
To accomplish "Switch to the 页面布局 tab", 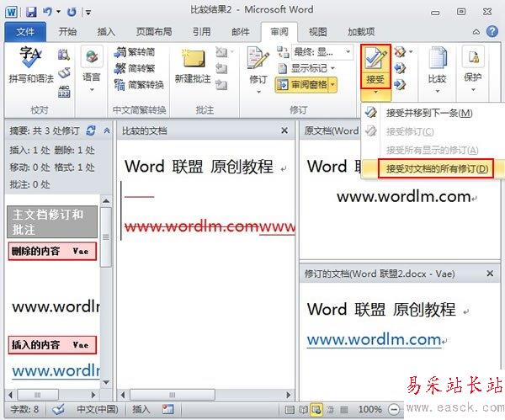I will click(x=154, y=32).
